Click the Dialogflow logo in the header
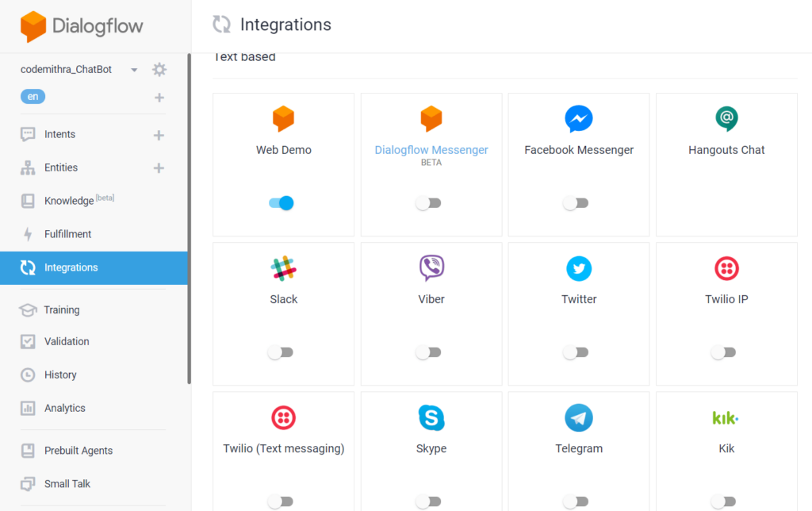Screen dimensions: 812x511 pyautogui.click(x=82, y=26)
